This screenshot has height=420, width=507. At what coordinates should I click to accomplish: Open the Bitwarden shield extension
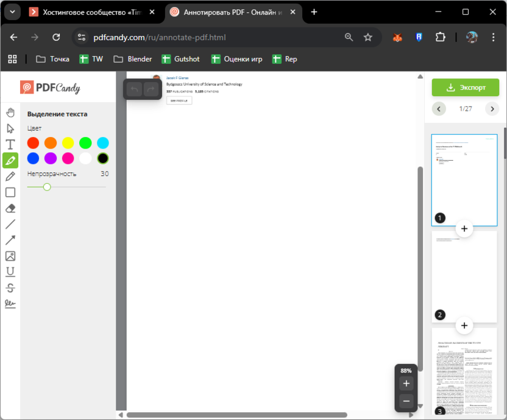419,38
